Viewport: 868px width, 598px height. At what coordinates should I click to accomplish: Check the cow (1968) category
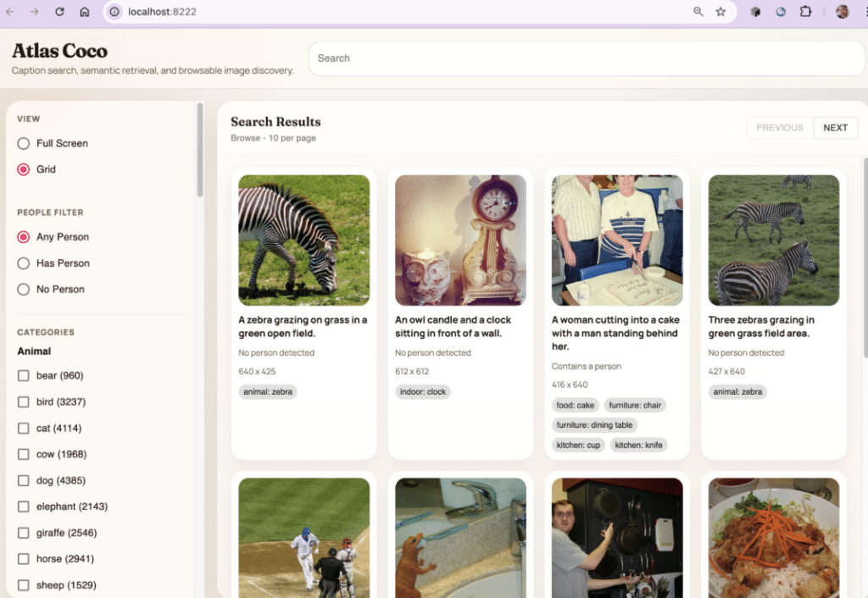coord(23,454)
